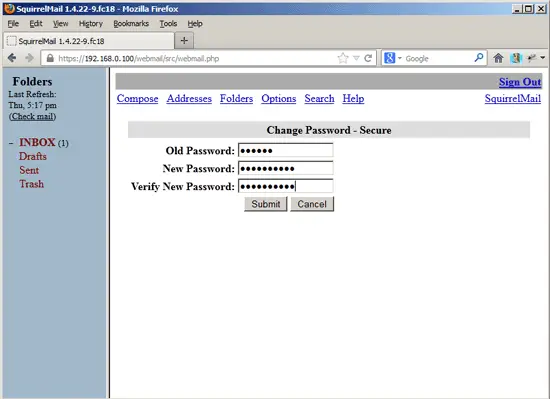Maximize the Firefox window
550x399 pixels.
click(528, 9)
